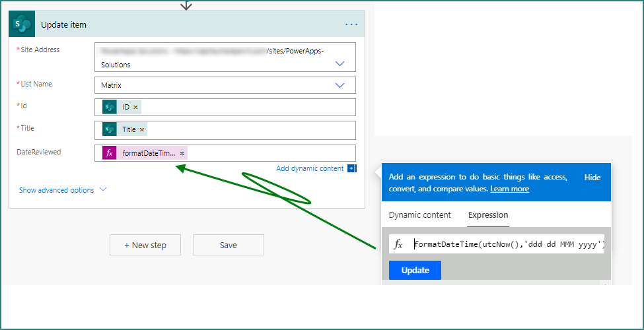Expand the Site Address dropdown
The height and width of the screenshot is (330, 644).
340,63
